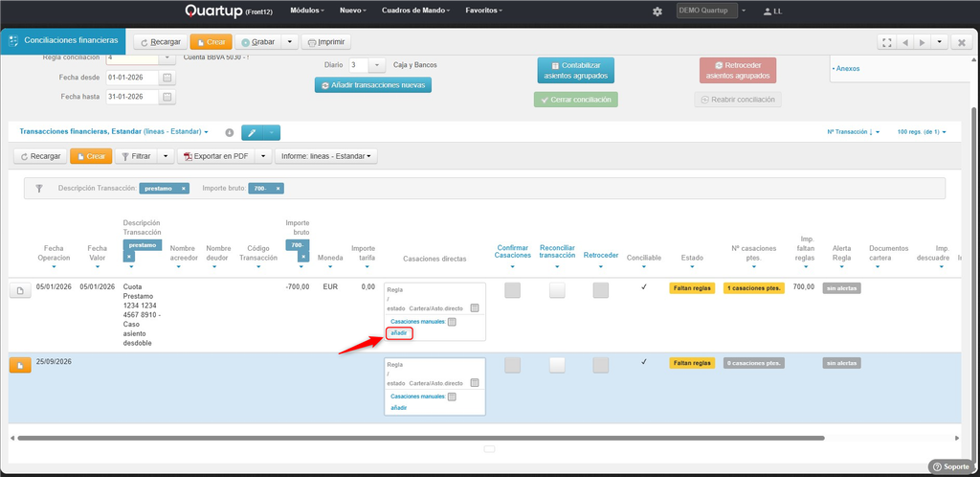Check Reconciliar transacción box in first row

click(x=557, y=290)
